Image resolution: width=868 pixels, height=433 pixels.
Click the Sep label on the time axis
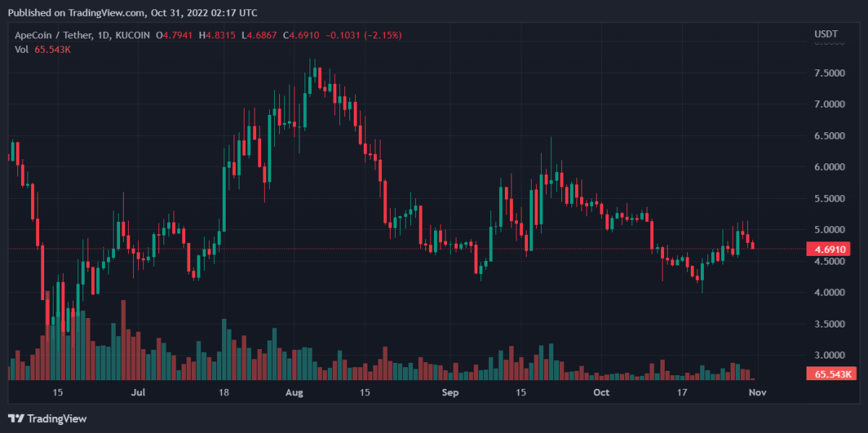[x=450, y=393]
